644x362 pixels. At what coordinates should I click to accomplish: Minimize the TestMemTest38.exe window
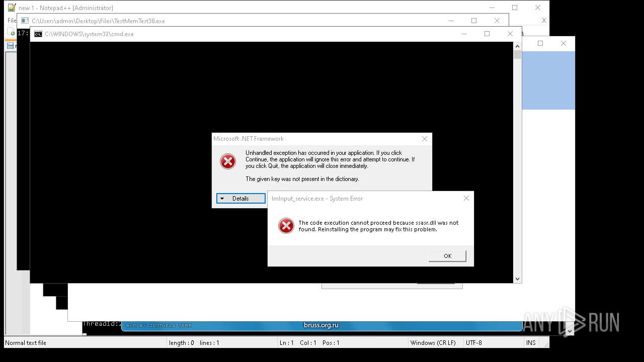(x=451, y=21)
